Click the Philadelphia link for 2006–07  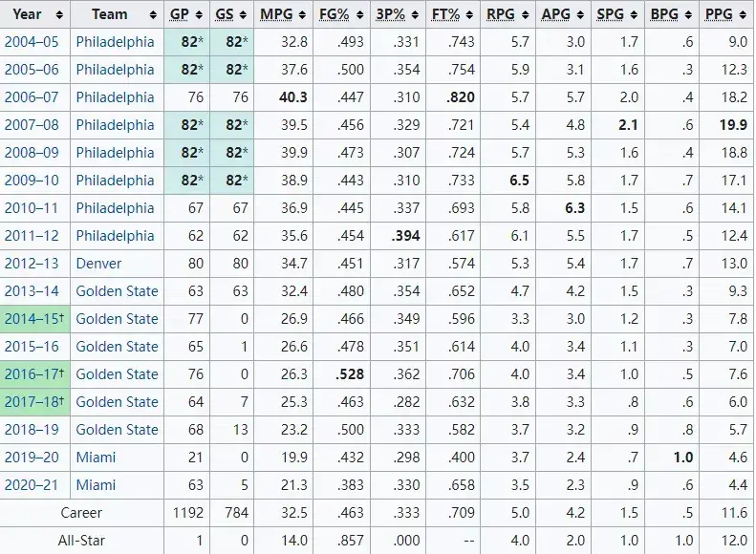coord(116,97)
